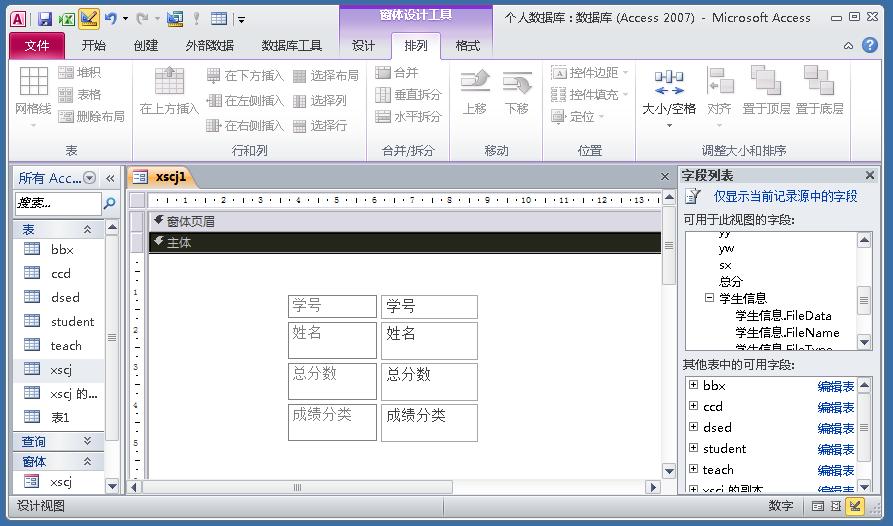Screen dimensions: 893x526
Task: Click the Move Up (上移) icon
Action: 475,92
